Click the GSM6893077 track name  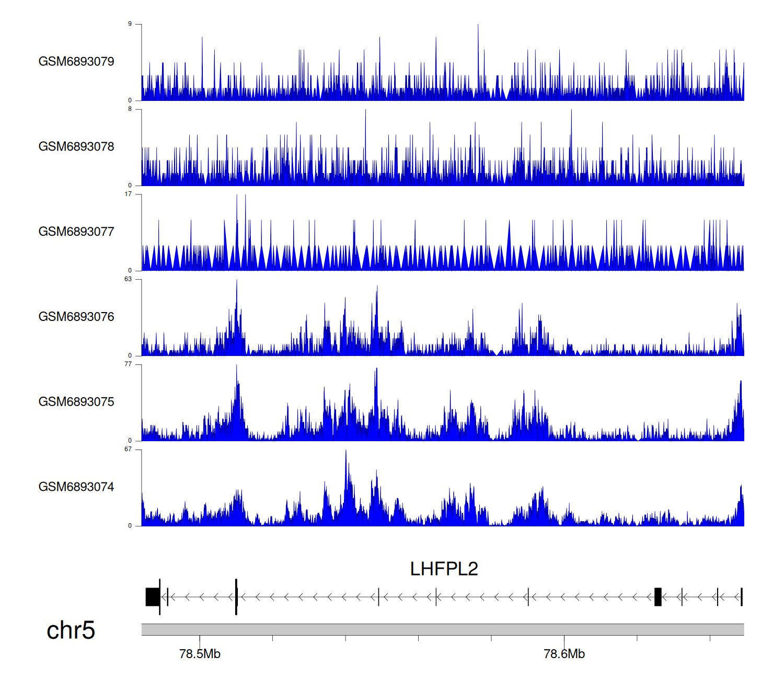(x=76, y=232)
